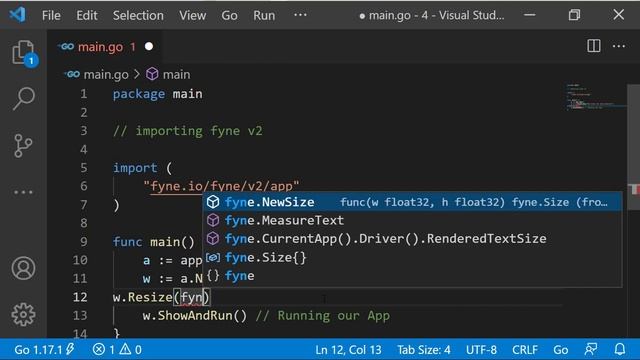This screenshot has width=640, height=360.
Task: Open editor More Actions ellipsis
Action: [619, 46]
